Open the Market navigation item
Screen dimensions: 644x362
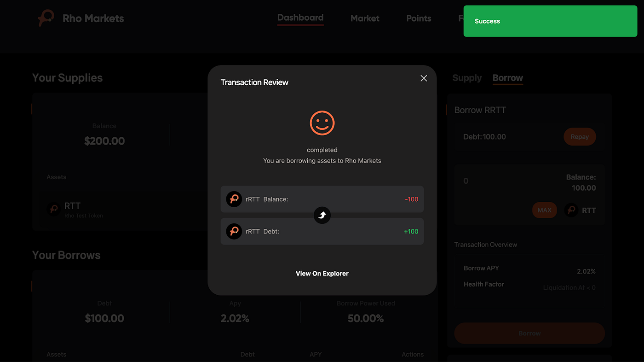365,18
